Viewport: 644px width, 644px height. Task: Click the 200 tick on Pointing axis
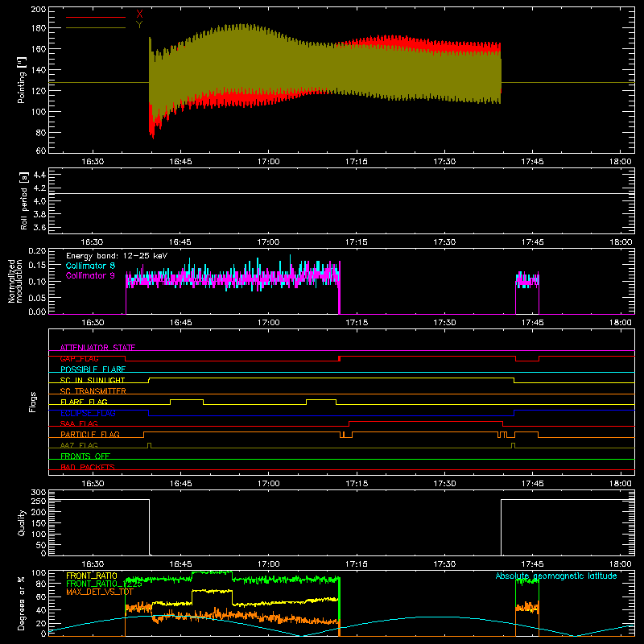click(x=38, y=9)
